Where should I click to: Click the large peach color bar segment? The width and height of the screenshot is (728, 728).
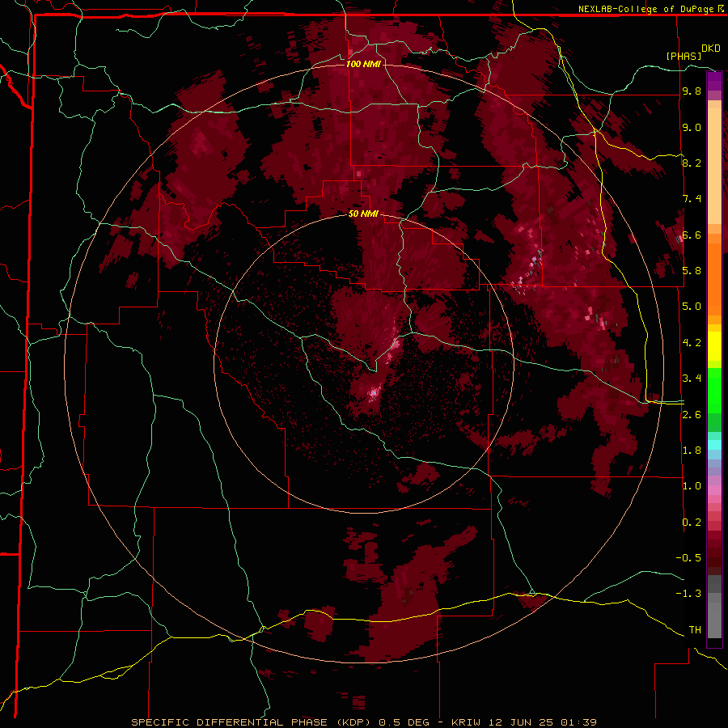point(714,167)
